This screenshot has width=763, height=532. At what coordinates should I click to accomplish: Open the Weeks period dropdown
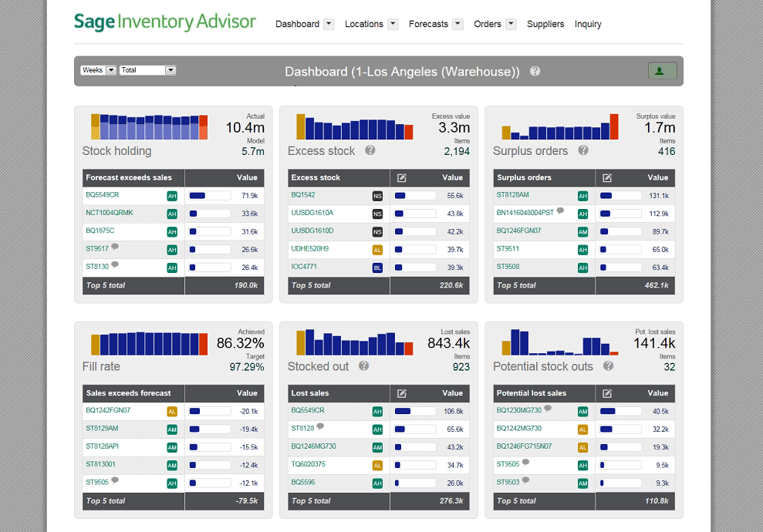[x=99, y=70]
